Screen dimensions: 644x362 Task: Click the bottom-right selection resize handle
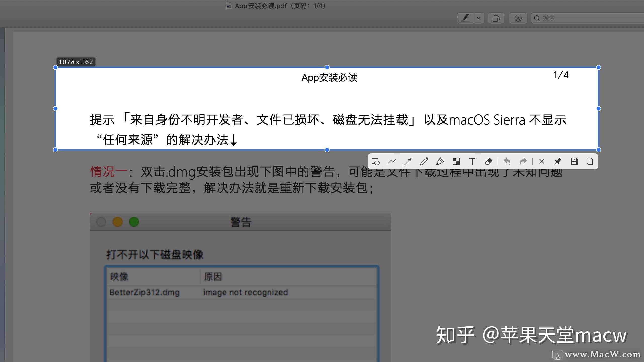tap(599, 150)
